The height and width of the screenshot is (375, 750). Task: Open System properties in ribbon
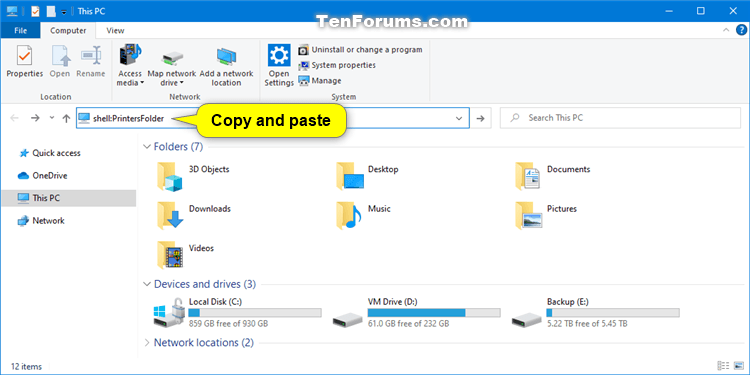tap(337, 65)
